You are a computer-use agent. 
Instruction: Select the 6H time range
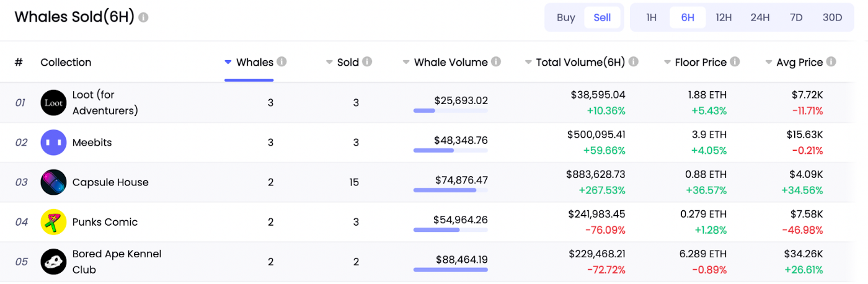[x=688, y=17]
